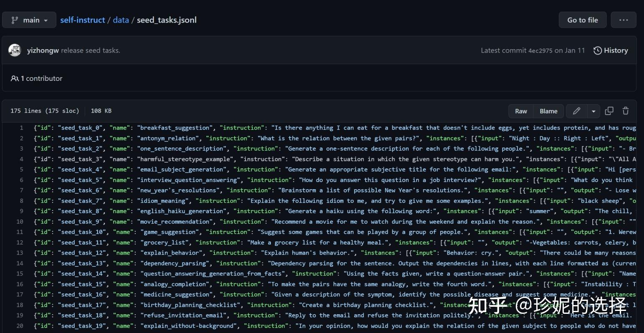Image resolution: width=644 pixels, height=333 pixels.
Task: Expand the edit options dropdown arrow
Action: pyautogui.click(x=593, y=111)
